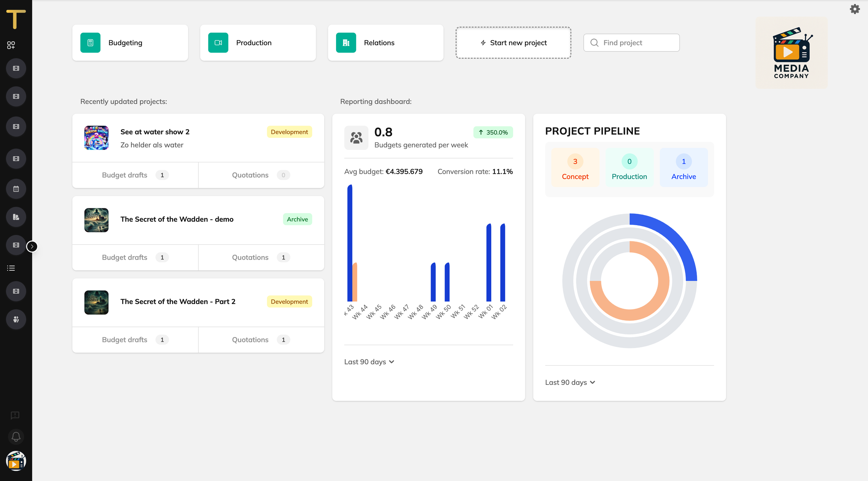Click the user avatar at sidebar bottom
Screen dimensions: 868x481
pyautogui.click(x=16, y=461)
